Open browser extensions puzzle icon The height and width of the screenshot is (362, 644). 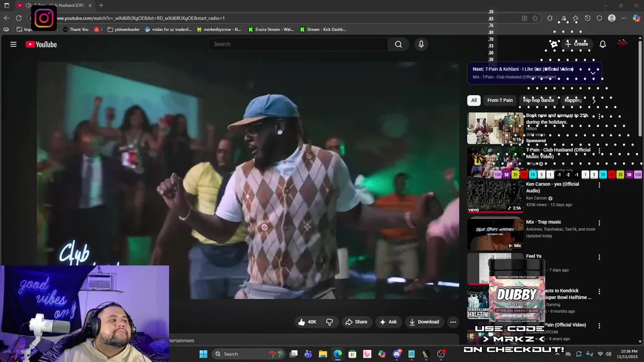click(x=550, y=18)
